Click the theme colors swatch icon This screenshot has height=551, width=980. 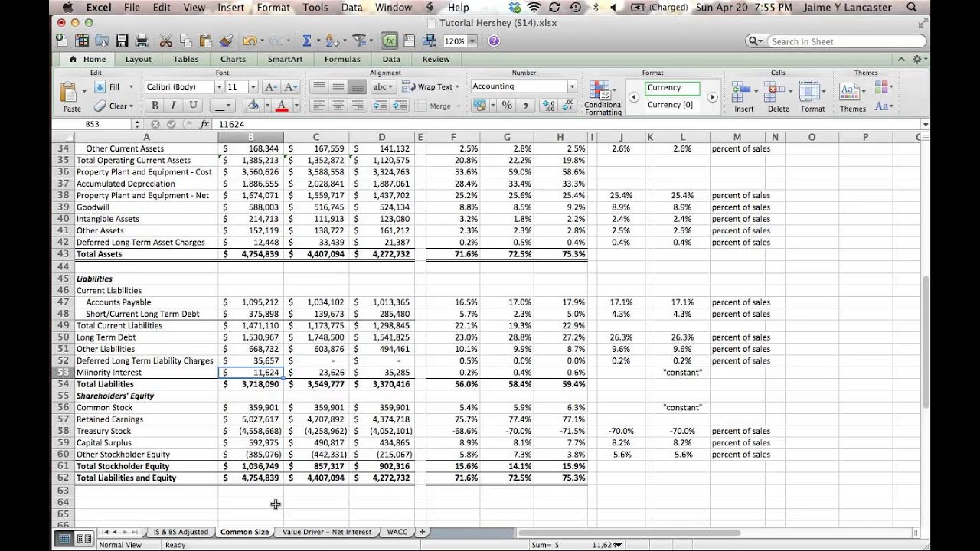pos(881,87)
